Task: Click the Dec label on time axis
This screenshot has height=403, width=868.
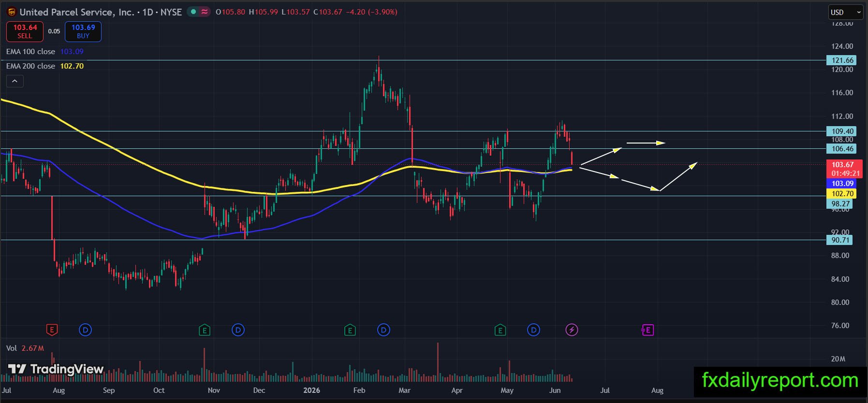Action: pyautogui.click(x=259, y=390)
